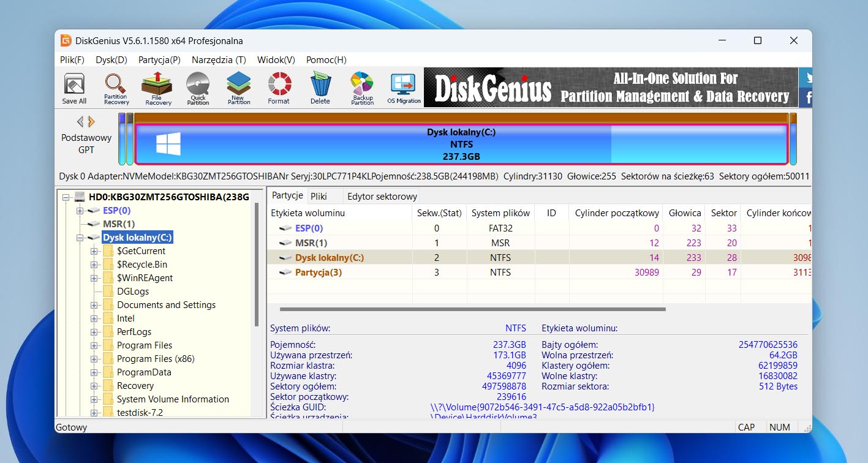Viewport: 868px width, 463px height.
Task: Switch to the Edytor sektorowy tab
Action: 382,197
